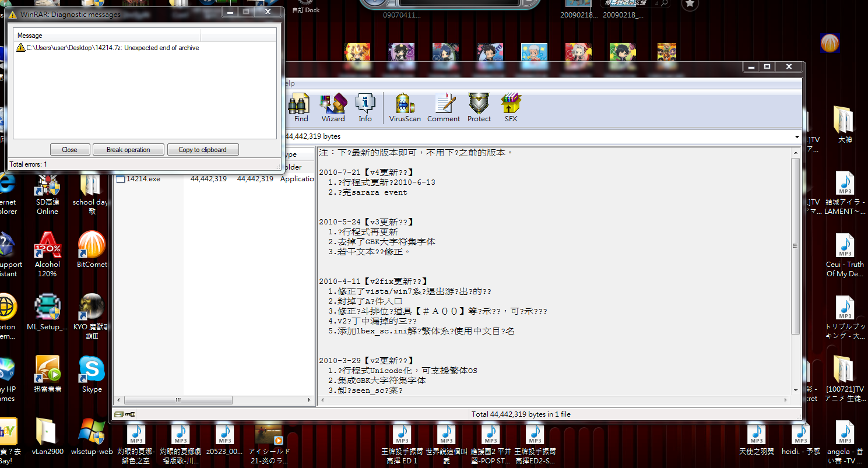Viewport: 868px width, 468px height.
Task: Run VirusScan on the archive
Action: coord(405,108)
